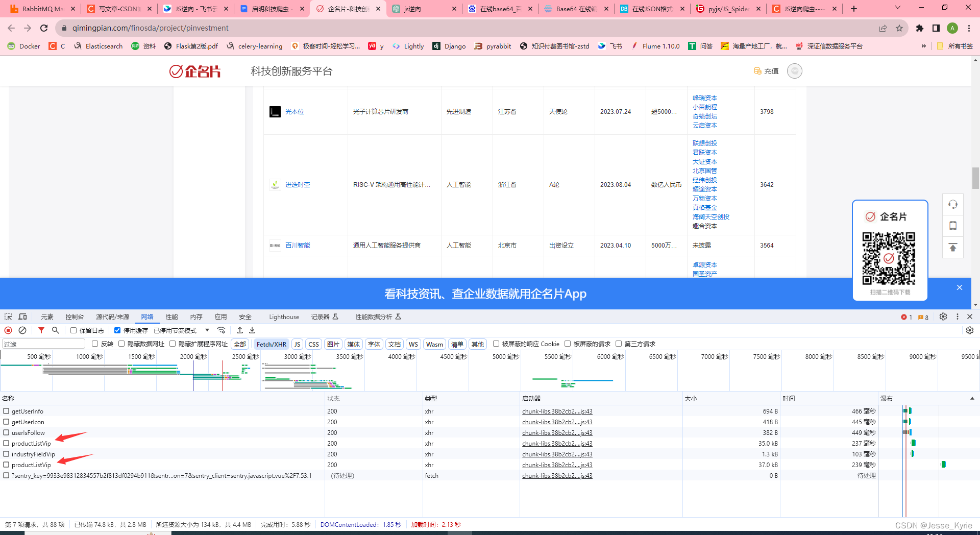Screen dimensions: 980x535
Task: Open the chunk-libs initiator link for getUserInfo
Action: (x=557, y=411)
